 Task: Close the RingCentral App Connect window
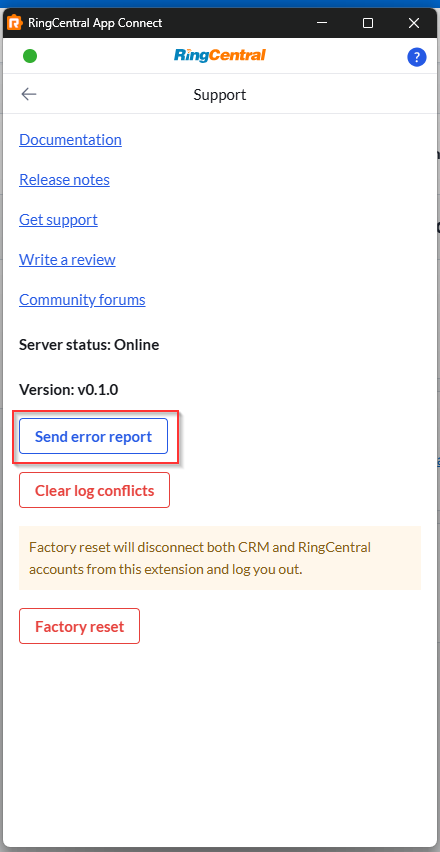click(414, 23)
